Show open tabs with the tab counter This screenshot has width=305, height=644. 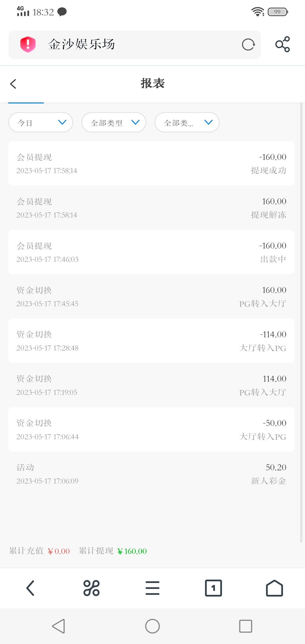coord(213,588)
